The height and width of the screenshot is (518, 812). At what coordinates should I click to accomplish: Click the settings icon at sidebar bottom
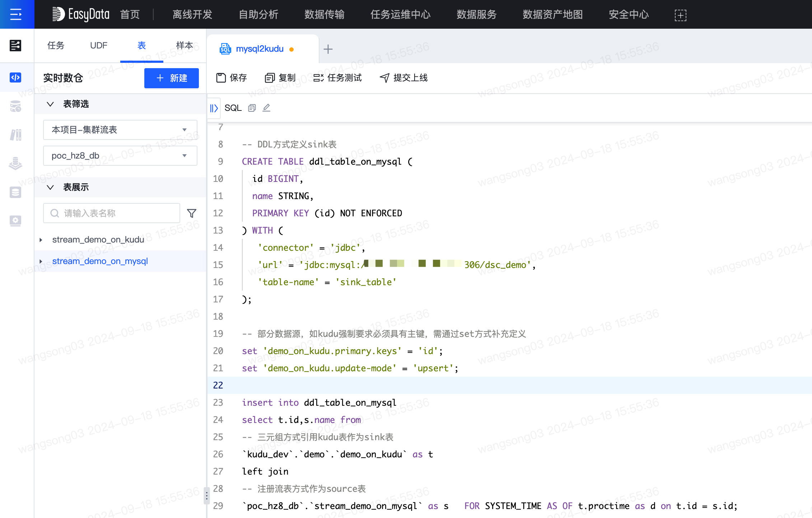15,221
